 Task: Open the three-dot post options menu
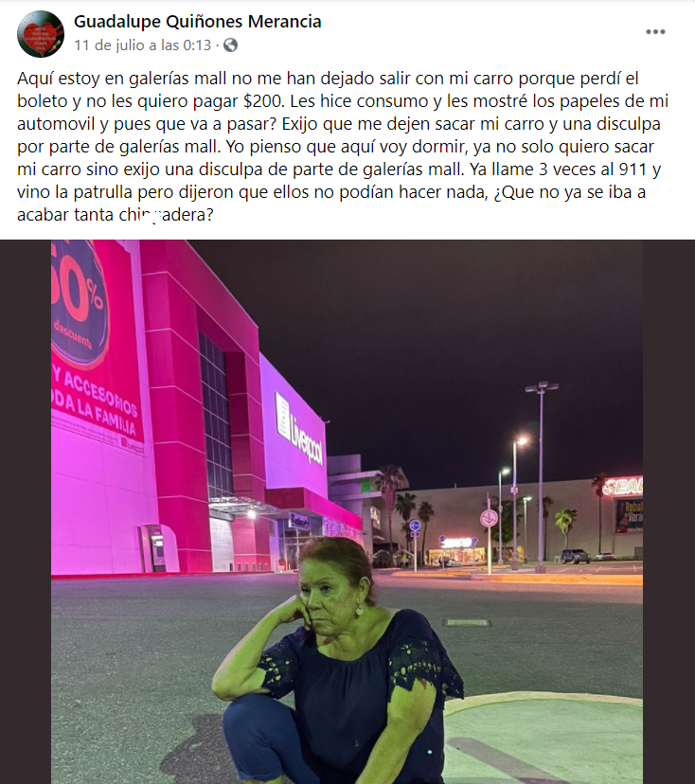pos(655,32)
